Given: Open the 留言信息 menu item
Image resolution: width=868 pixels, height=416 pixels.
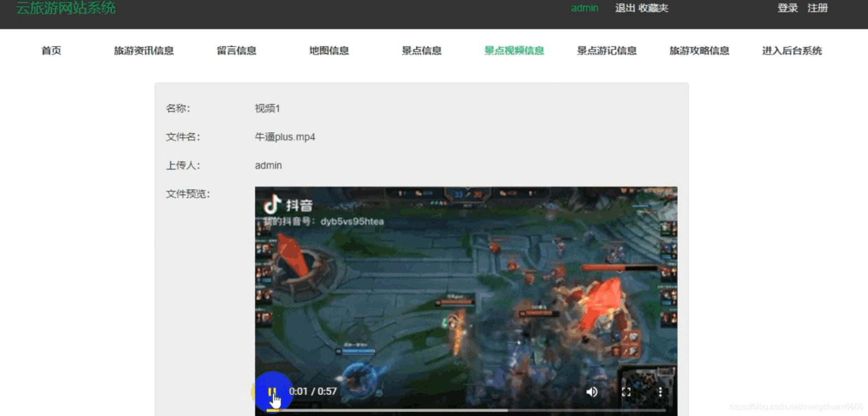Looking at the screenshot, I should point(237,51).
